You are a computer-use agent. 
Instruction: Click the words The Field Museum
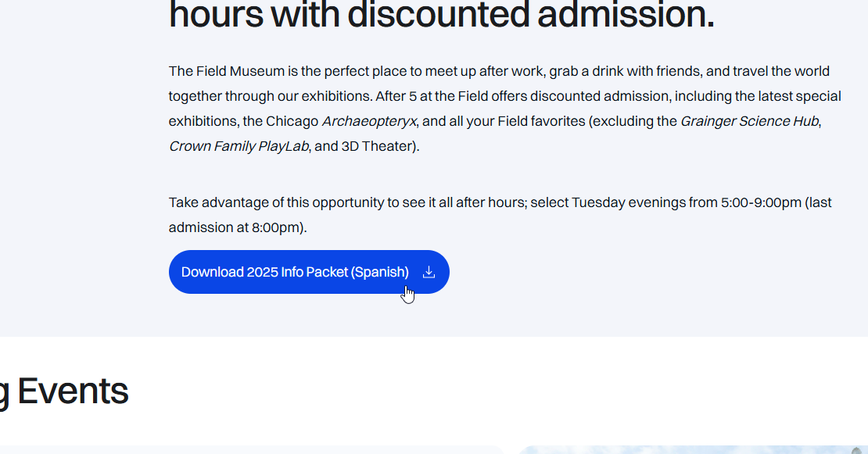[x=227, y=71]
